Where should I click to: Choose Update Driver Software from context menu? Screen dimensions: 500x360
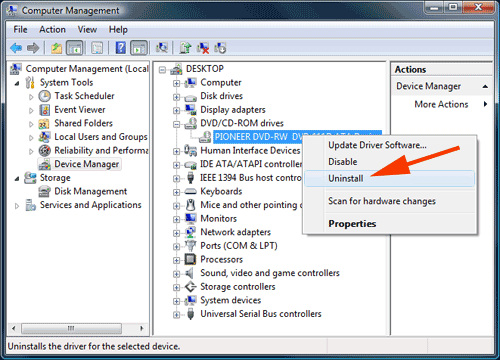coord(389,145)
